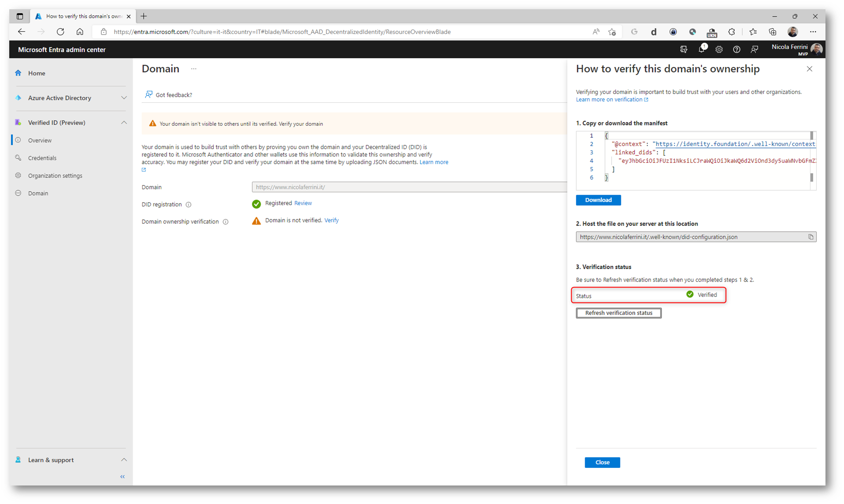Click Domain ownership verification info icon
844x504 pixels.
[225, 222]
